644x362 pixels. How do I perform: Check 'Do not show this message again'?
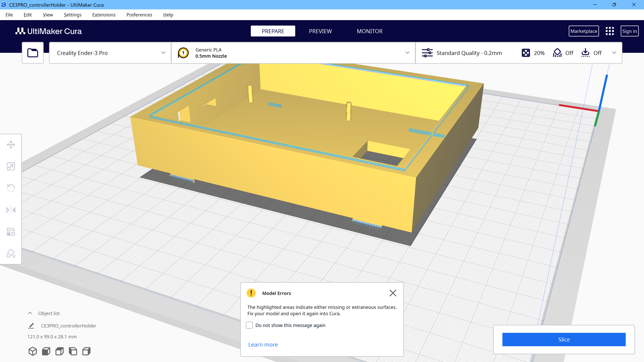point(249,325)
